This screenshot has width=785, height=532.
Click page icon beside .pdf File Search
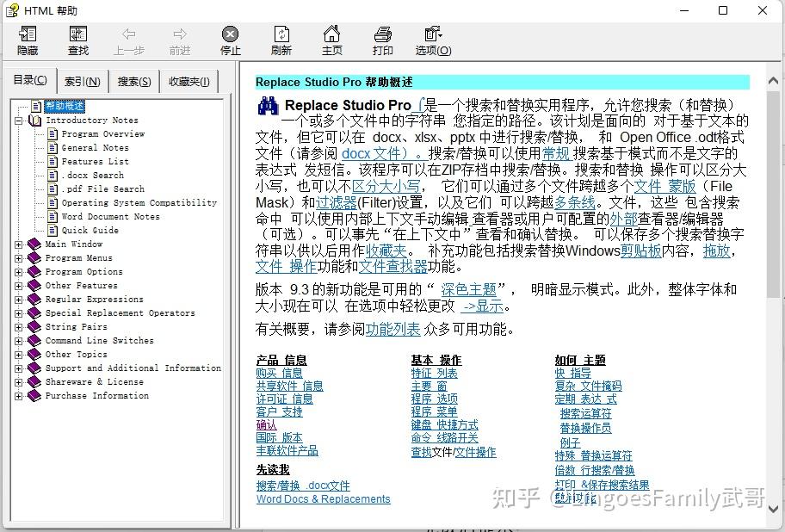pos(53,189)
